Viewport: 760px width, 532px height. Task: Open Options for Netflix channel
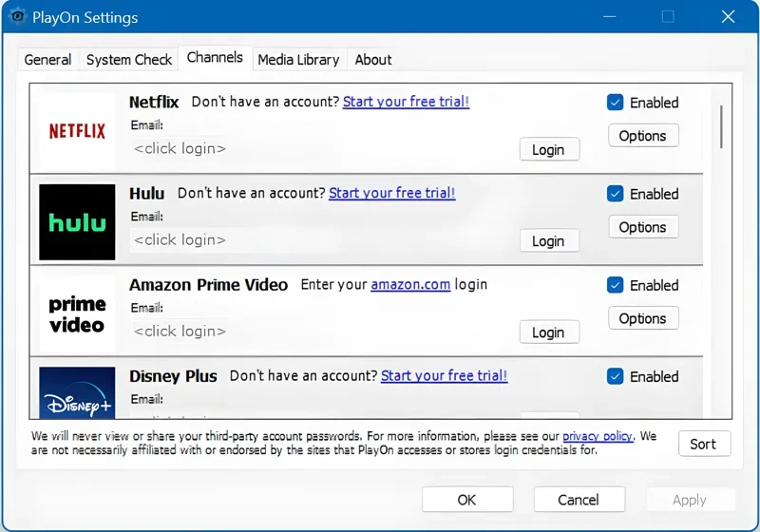[642, 136]
